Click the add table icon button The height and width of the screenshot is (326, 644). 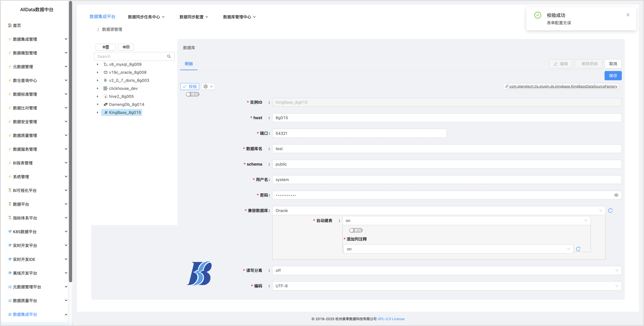126,47
